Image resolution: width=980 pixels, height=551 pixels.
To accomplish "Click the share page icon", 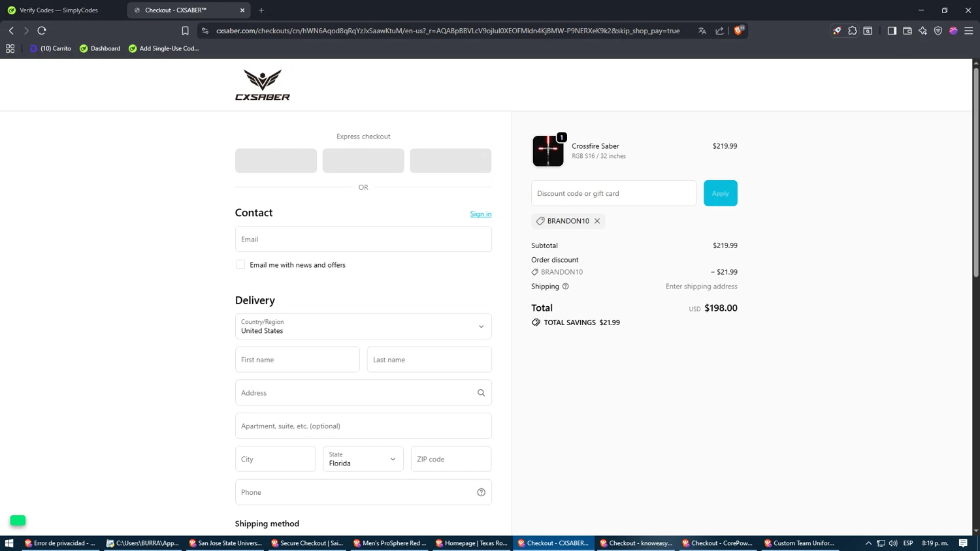I will pyautogui.click(x=719, y=31).
